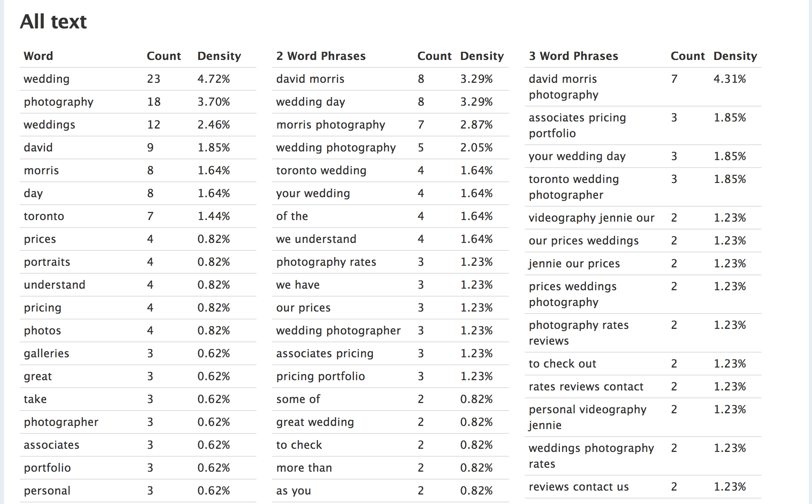The image size is (812, 504).
Task: Select the 'galleries' word row
Action: [138, 353]
